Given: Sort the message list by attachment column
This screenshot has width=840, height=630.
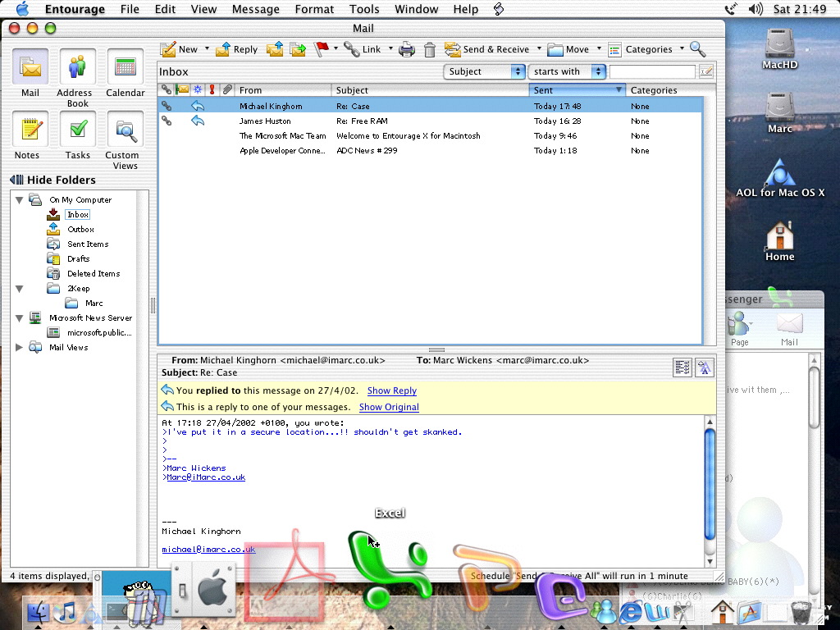Looking at the screenshot, I should click(x=227, y=90).
